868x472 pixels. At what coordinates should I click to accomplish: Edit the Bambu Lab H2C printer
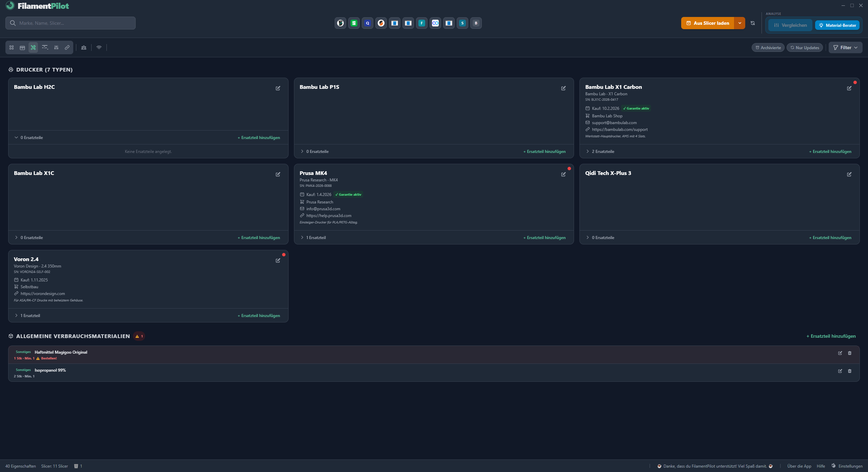278,88
